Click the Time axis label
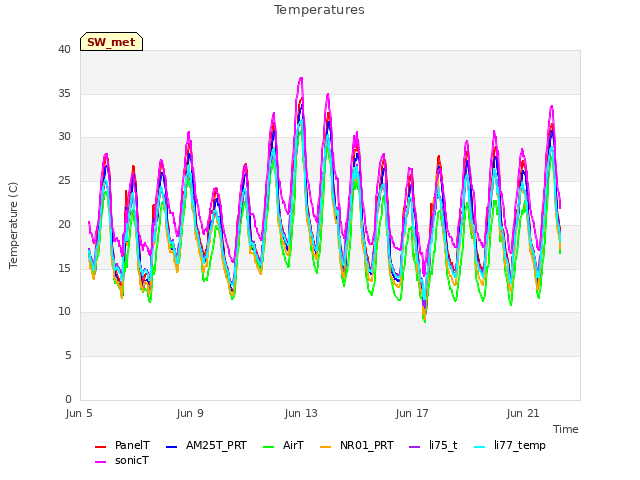This screenshot has width=640, height=480. [566, 429]
